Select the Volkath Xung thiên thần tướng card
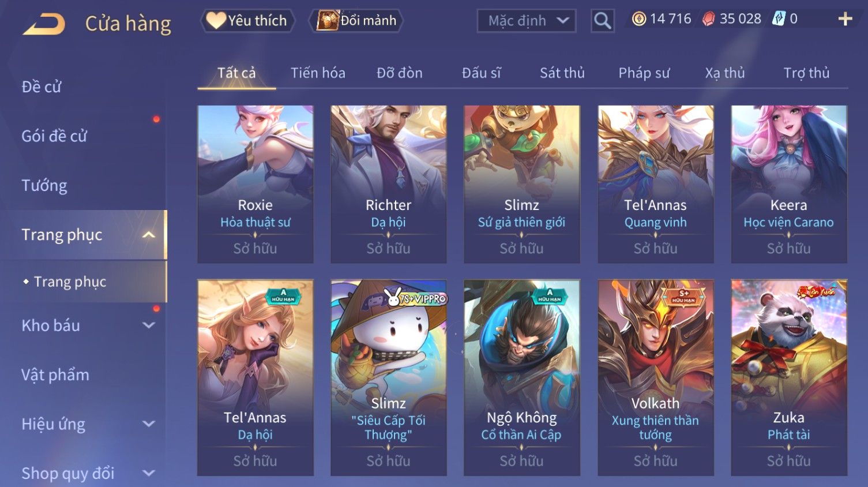 coord(655,377)
